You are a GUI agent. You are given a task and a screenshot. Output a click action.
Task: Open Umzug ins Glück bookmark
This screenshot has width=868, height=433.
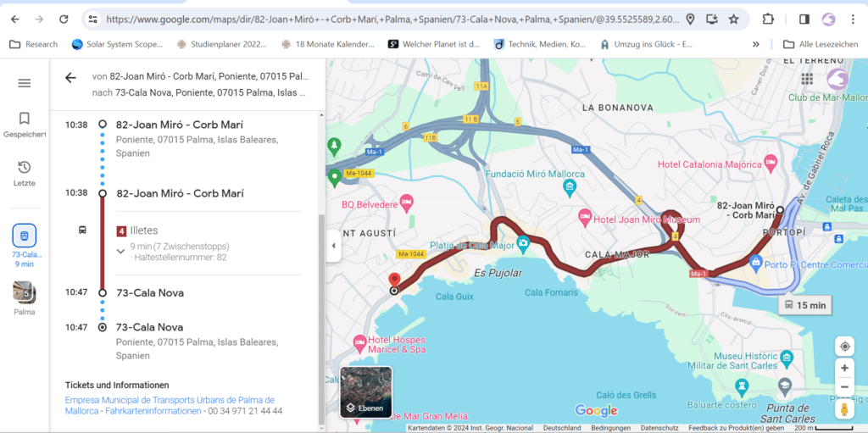(647, 44)
